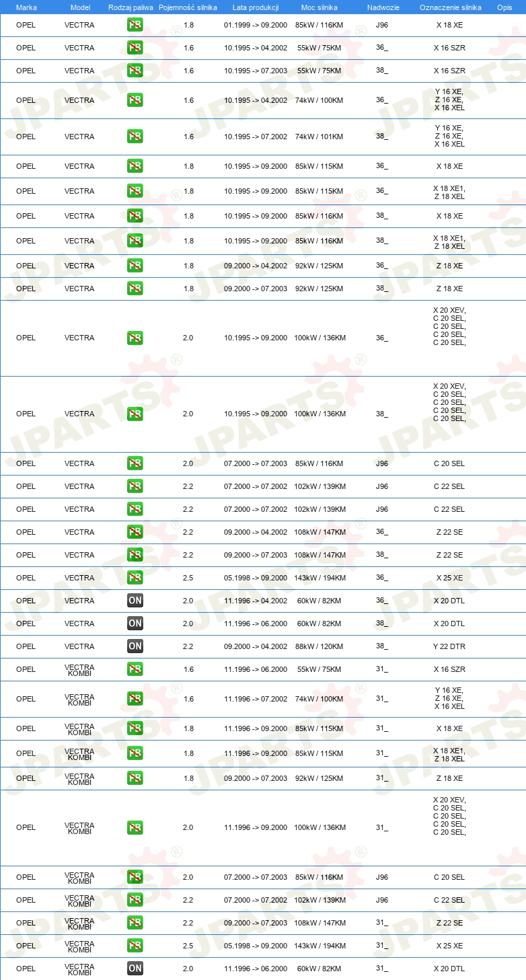Click the Model column header
This screenshot has width=526, height=980.
point(80,7)
